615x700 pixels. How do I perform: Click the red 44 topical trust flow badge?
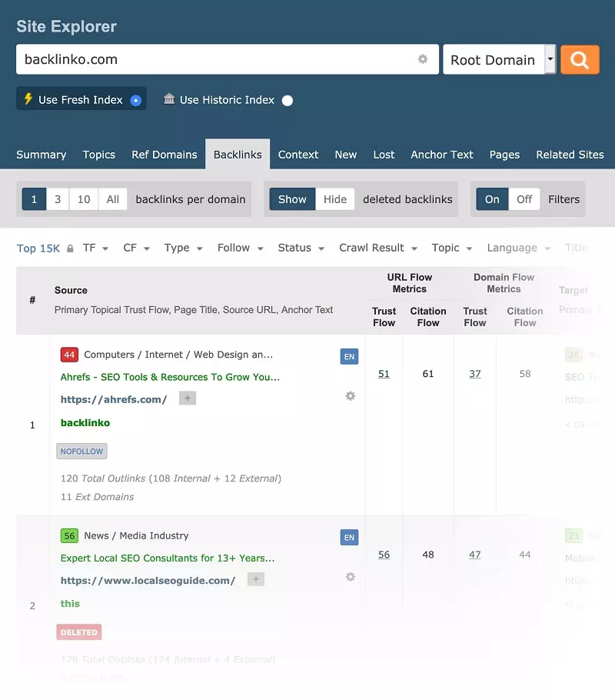tap(69, 355)
